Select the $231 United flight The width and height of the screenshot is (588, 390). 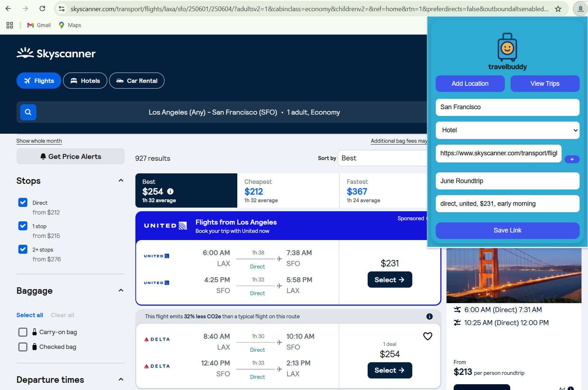coord(390,280)
